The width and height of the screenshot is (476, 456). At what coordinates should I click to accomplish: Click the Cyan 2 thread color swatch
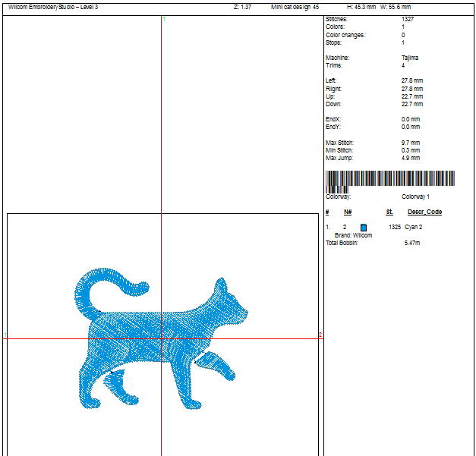(364, 228)
